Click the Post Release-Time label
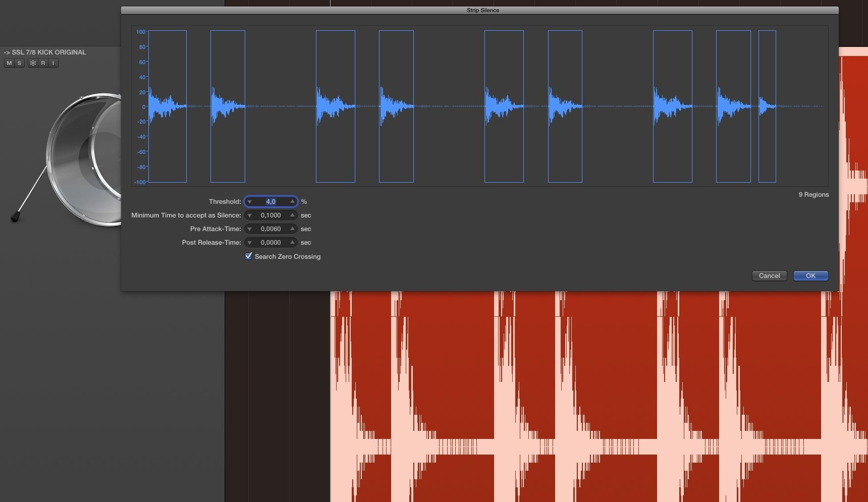Image resolution: width=868 pixels, height=502 pixels. (211, 243)
